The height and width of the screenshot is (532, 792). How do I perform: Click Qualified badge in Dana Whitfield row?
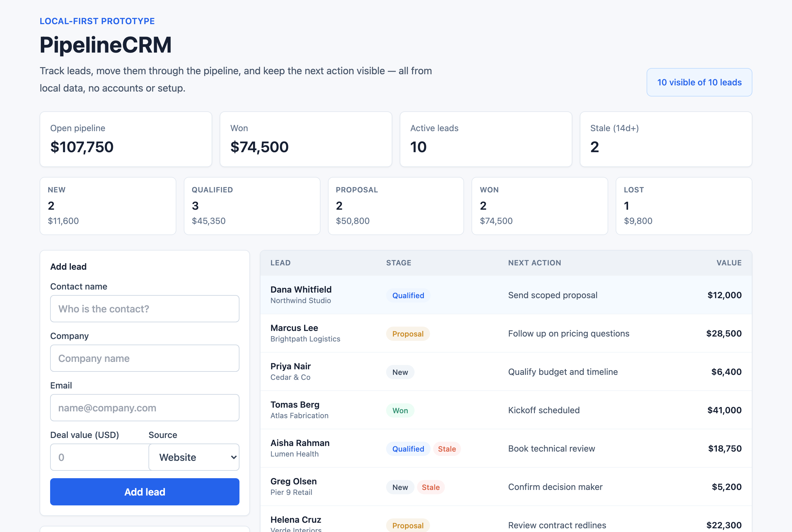point(408,295)
